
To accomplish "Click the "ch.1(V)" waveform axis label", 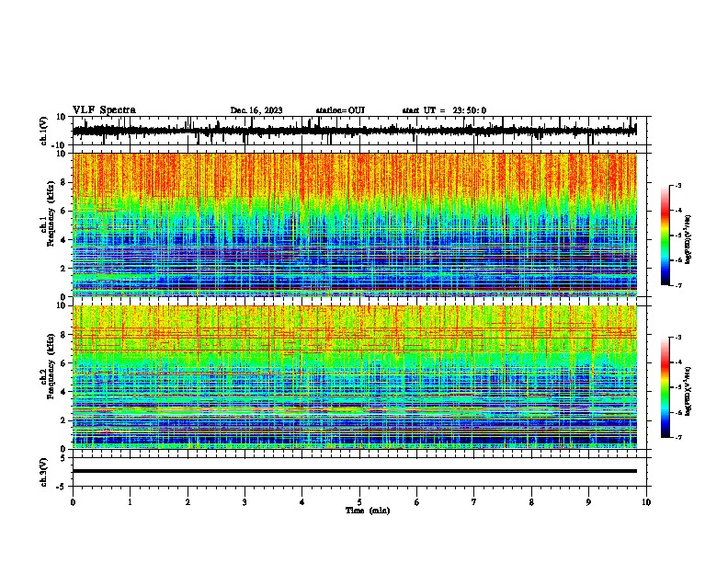I will 44,131.
